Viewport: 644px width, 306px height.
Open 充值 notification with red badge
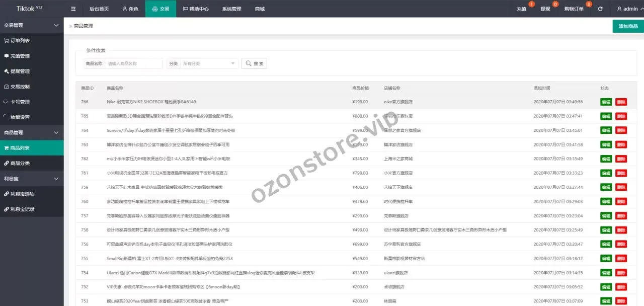(x=521, y=9)
